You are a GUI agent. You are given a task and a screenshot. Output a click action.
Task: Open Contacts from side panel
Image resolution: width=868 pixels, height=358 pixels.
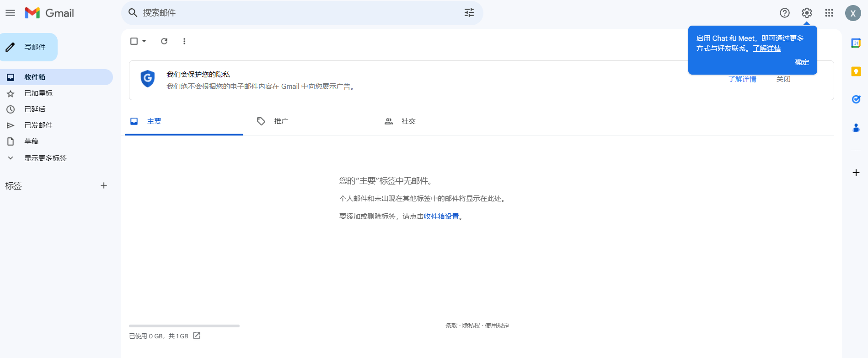point(856,128)
